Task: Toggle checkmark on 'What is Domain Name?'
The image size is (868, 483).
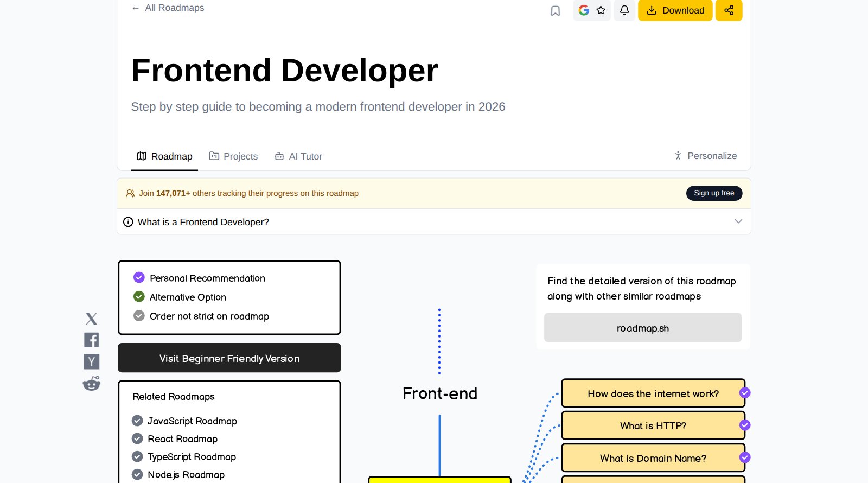Action: [745, 457]
